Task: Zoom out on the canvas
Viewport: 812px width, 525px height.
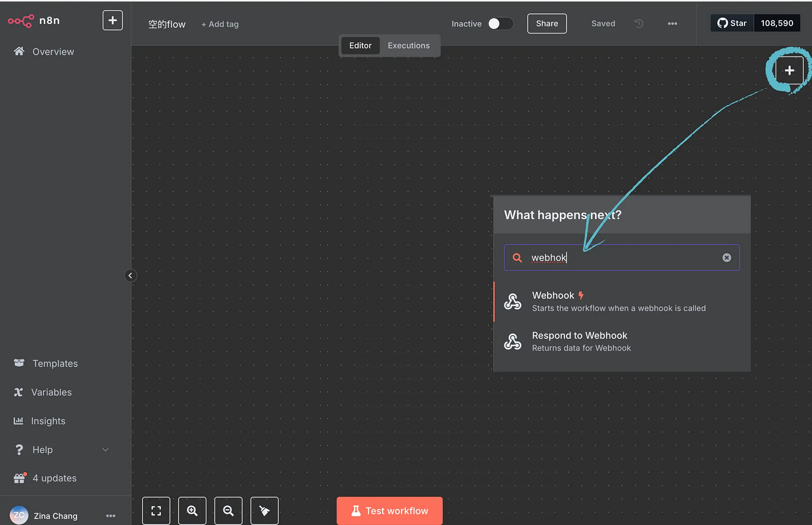Action: (228, 511)
